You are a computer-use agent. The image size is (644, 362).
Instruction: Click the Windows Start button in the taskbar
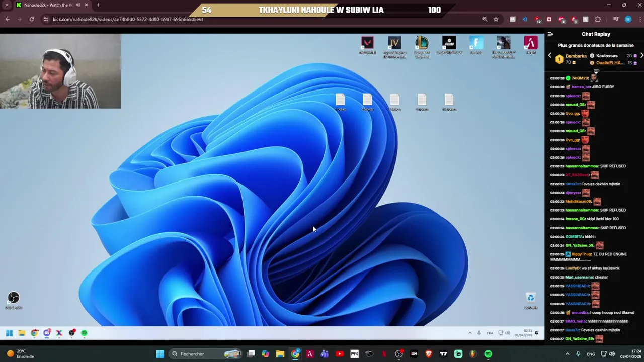(159, 354)
